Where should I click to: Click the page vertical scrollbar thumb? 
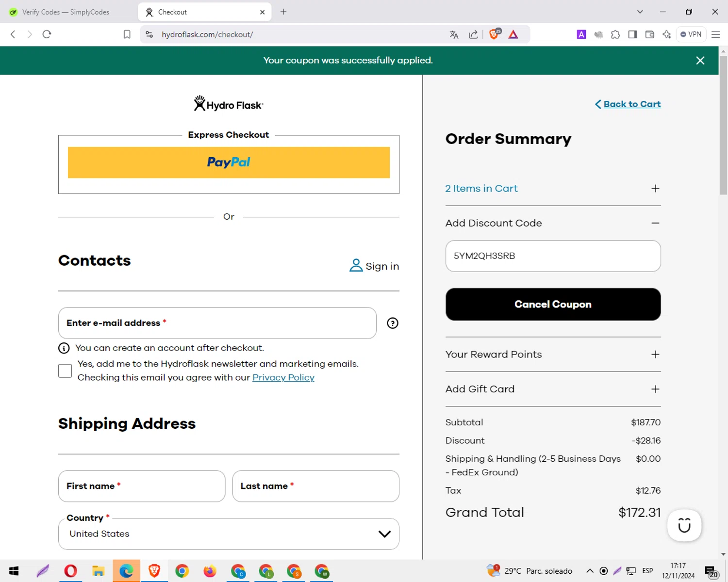pos(723,125)
